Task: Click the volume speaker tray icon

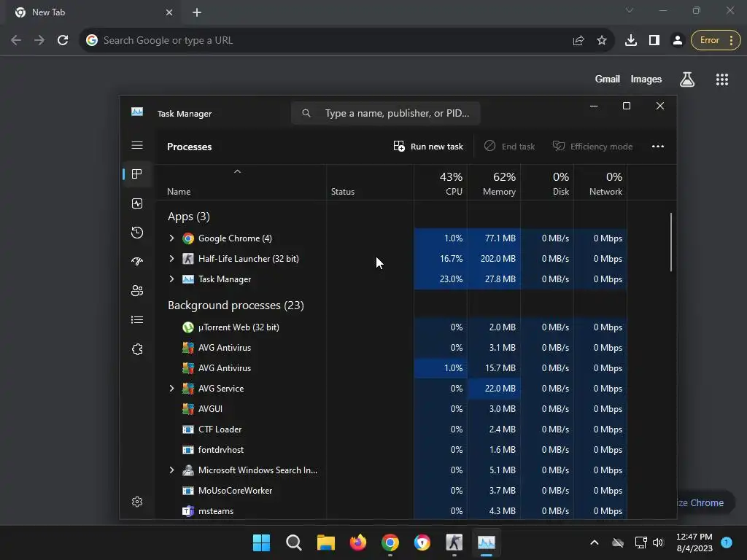Action: (658, 542)
